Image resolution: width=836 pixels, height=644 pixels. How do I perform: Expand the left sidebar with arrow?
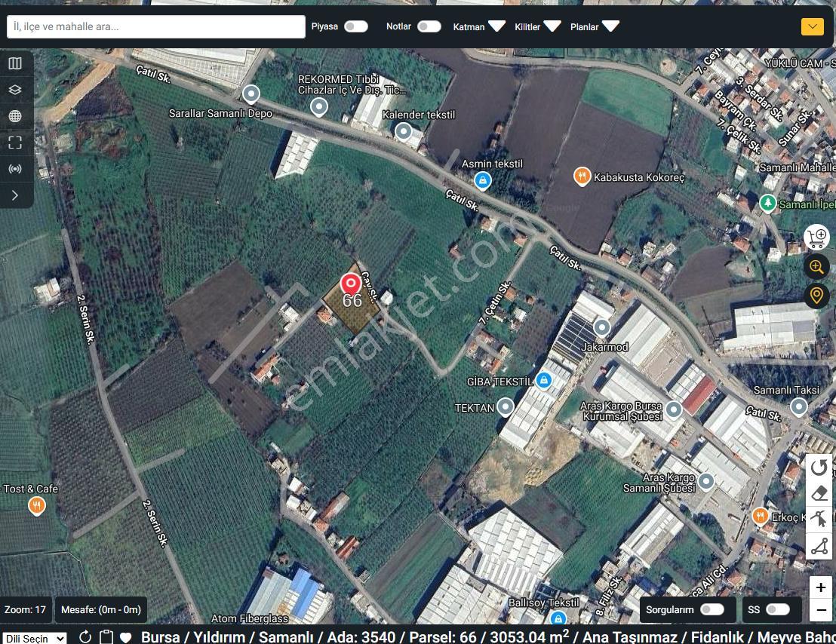(15, 195)
